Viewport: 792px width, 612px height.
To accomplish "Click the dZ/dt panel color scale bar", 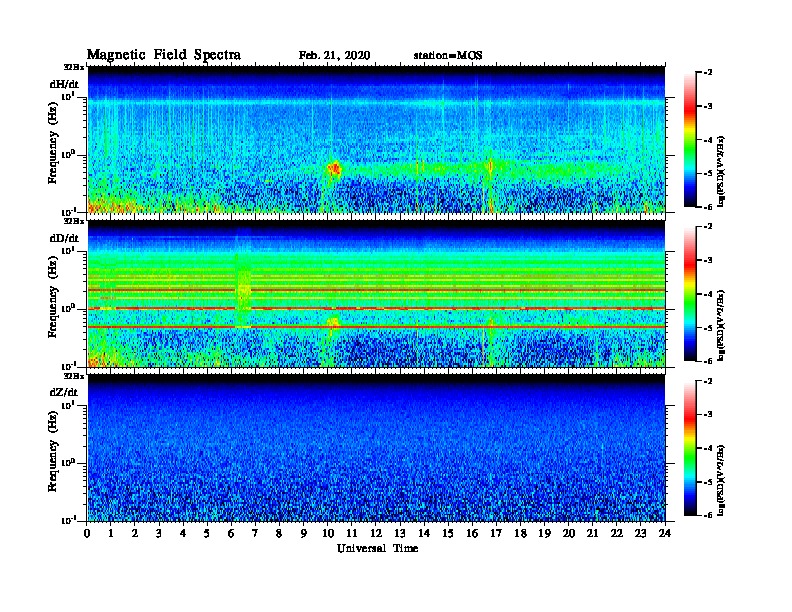I will point(690,448).
